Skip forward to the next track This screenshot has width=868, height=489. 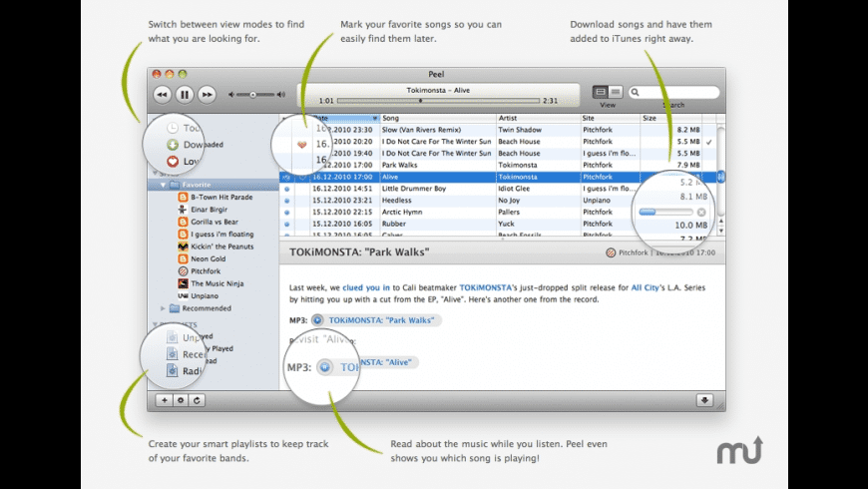(x=207, y=95)
